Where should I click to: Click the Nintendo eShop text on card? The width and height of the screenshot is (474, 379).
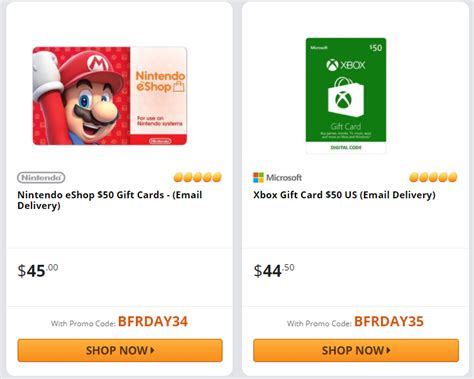(160, 81)
